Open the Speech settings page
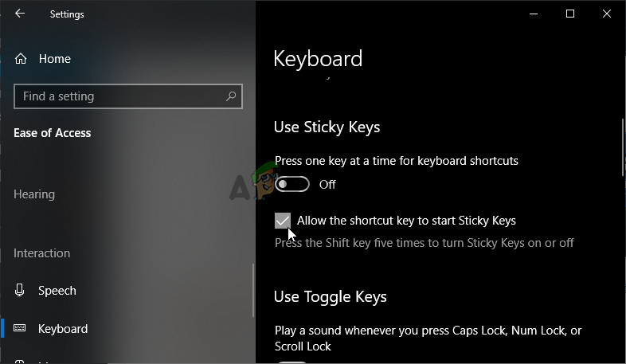Screen dimensions: 626x364 (x=57, y=291)
